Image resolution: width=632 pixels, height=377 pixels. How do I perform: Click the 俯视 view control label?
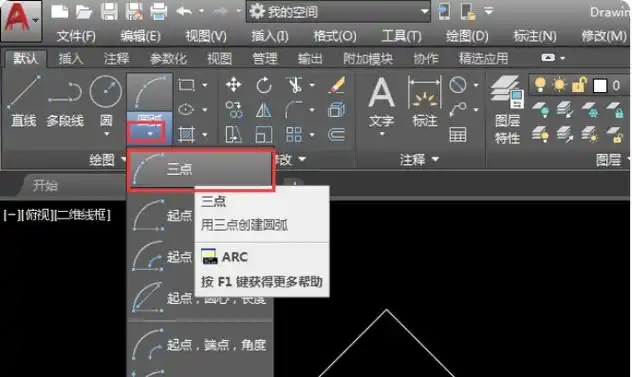(37, 215)
